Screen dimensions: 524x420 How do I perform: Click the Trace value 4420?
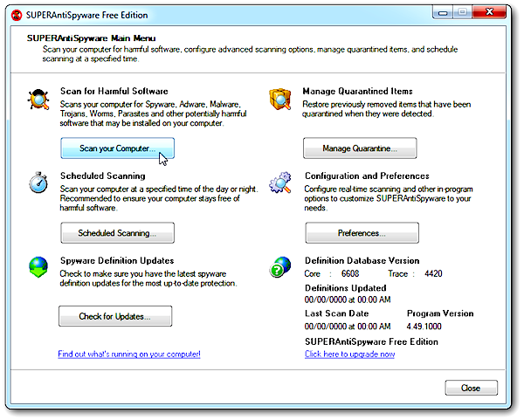(433, 273)
